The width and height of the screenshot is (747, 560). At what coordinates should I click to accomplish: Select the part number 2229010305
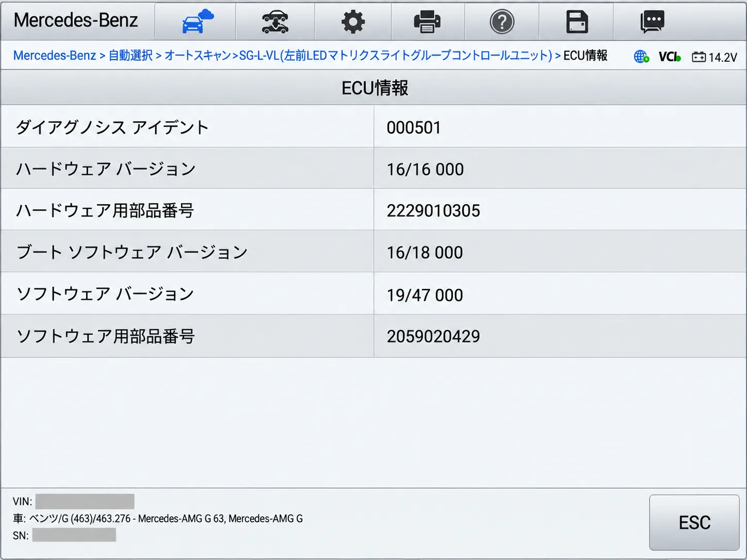(x=433, y=210)
